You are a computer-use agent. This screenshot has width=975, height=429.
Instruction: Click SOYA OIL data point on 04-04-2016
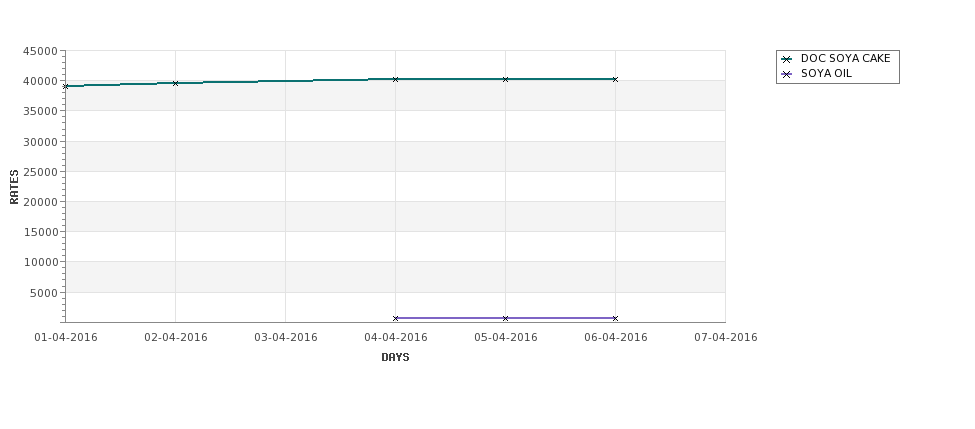(395, 318)
